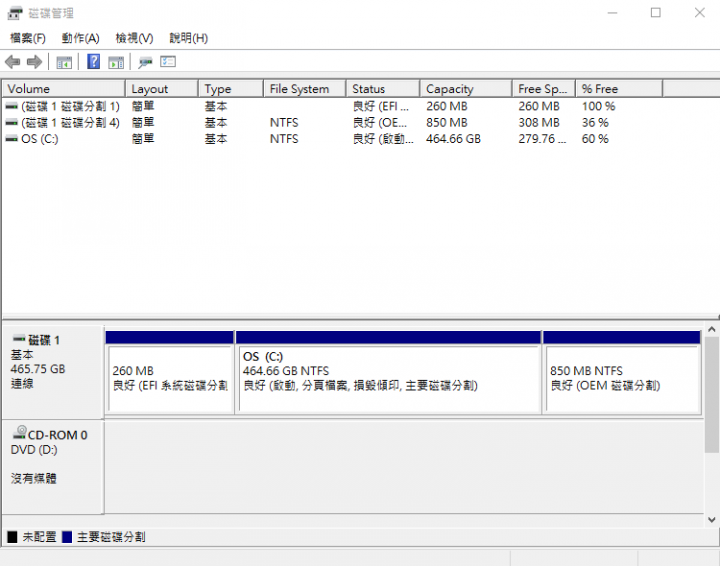Select the disk icon of OS (C:) row
The width and height of the screenshot is (720, 566).
click(11, 139)
